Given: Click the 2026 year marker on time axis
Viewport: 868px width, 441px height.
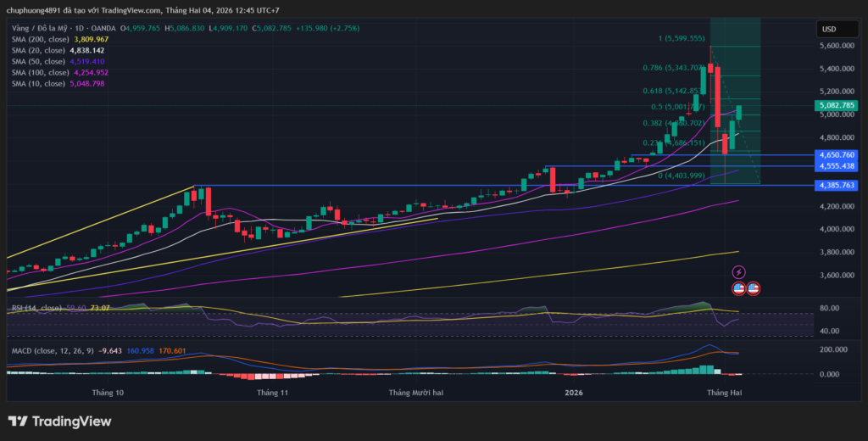Looking at the screenshot, I should [x=574, y=393].
